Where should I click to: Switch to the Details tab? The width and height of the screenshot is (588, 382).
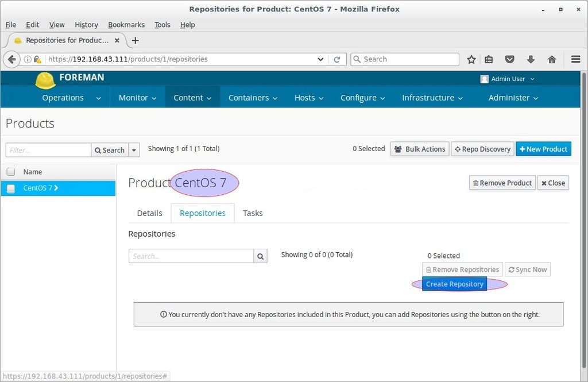(x=150, y=213)
